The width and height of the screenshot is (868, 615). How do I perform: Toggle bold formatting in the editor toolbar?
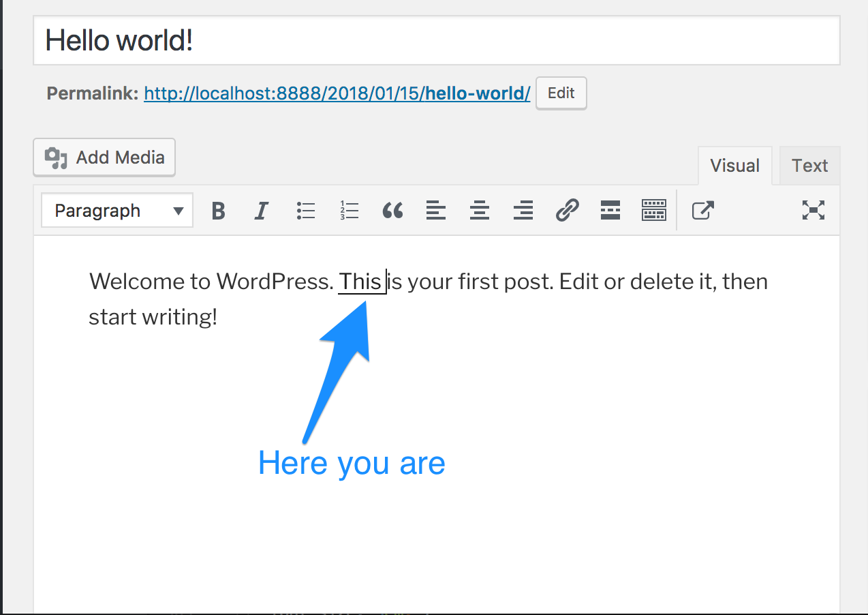(x=218, y=211)
